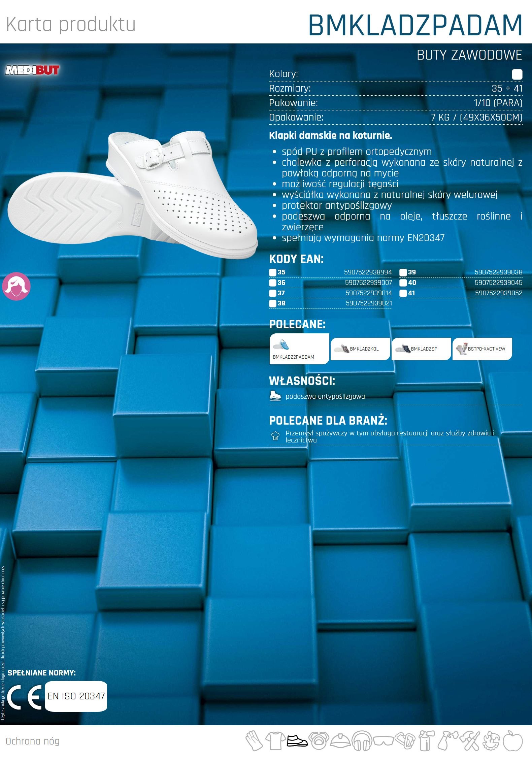Viewport: 532px width, 761px height.
Task: Open recommended product BSTPQ-XACTIVEW
Action: pyautogui.click(x=482, y=349)
